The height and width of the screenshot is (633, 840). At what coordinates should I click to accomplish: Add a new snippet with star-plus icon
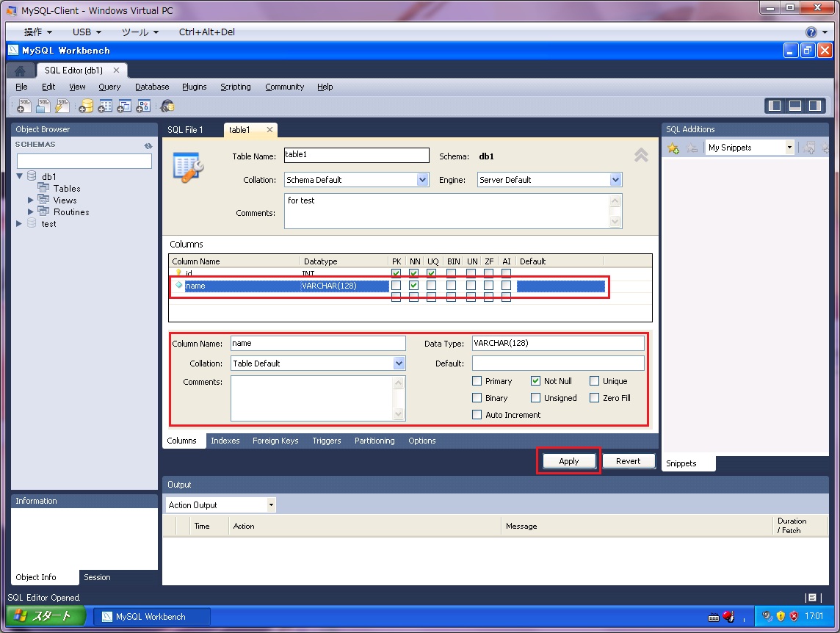coord(673,148)
